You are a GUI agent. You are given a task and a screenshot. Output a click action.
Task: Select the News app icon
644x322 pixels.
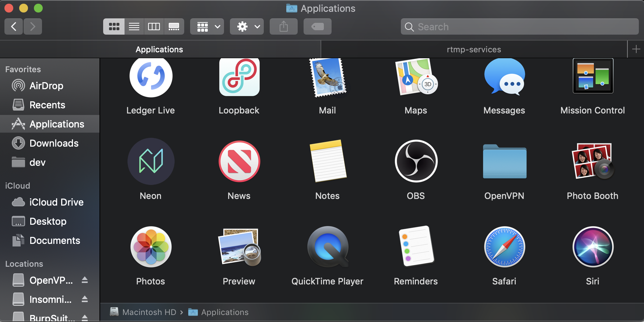239,161
